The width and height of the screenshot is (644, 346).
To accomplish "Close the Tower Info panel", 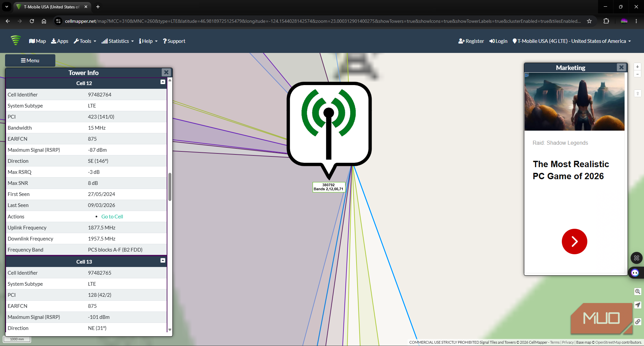I will point(166,72).
